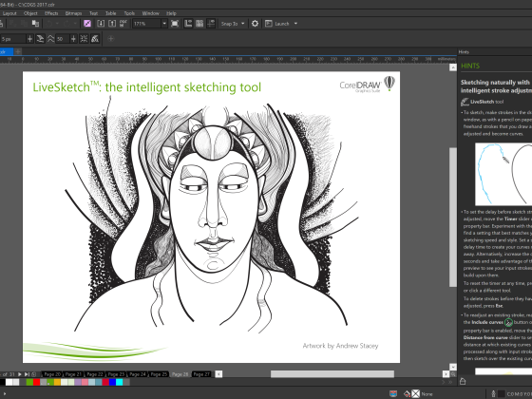This screenshot has width=532, height=399.
Task: Click the home icon under the Hints panel
Action: coord(463,381)
